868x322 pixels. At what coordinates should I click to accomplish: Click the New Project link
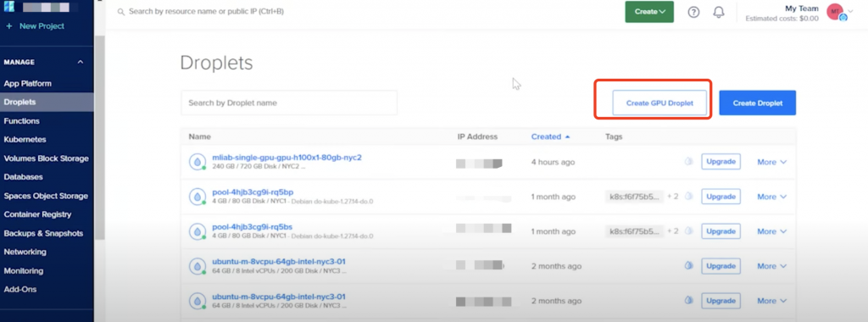tap(42, 26)
